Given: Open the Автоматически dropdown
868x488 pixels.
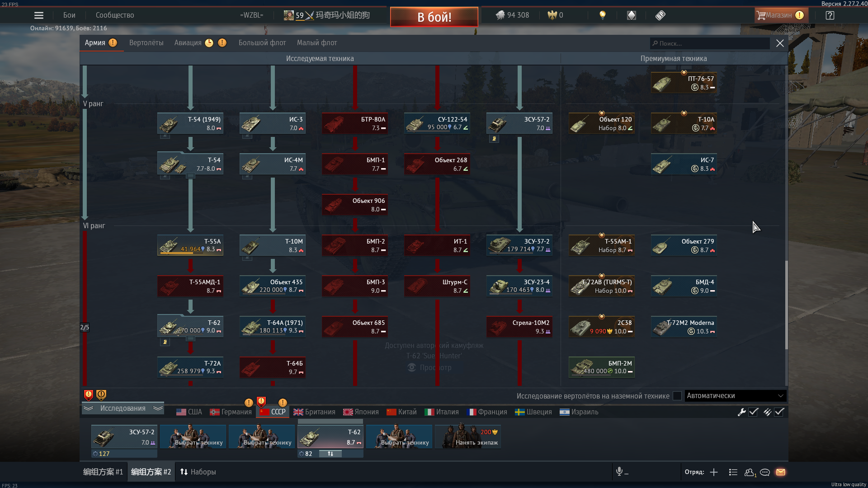Looking at the screenshot, I should click(x=735, y=396).
